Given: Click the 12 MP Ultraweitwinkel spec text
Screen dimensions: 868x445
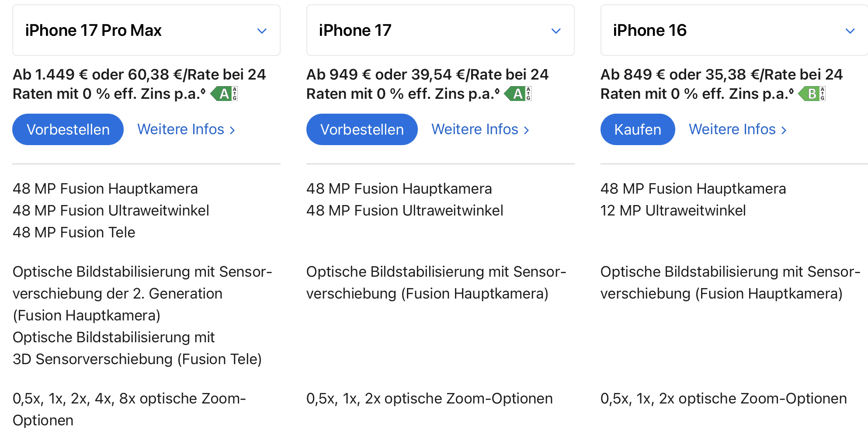Looking at the screenshot, I should (673, 211).
